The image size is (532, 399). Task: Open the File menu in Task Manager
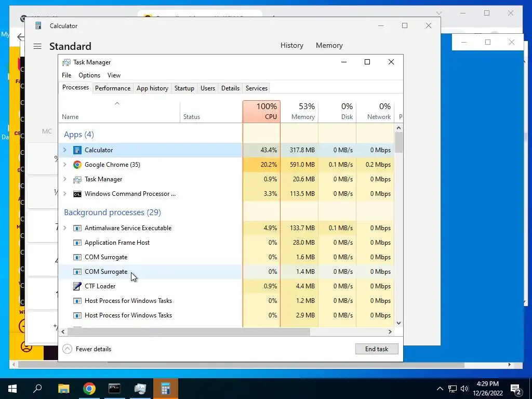pyautogui.click(x=66, y=75)
